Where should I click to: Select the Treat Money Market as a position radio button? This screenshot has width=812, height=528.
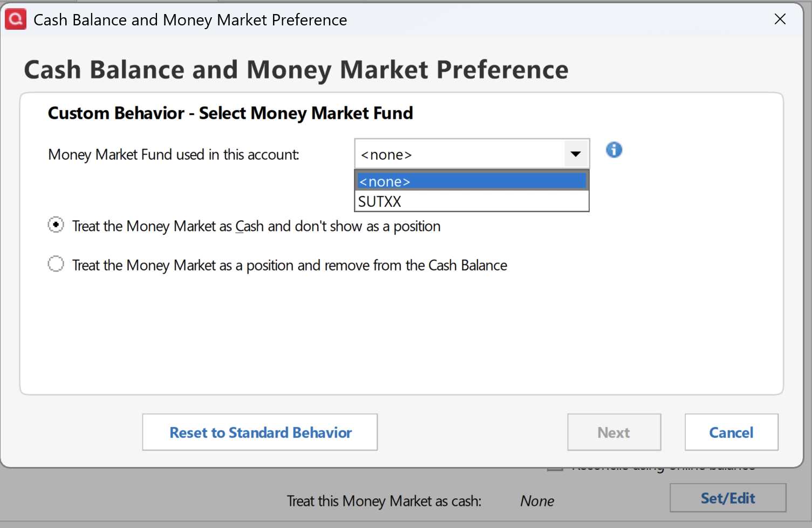pyautogui.click(x=56, y=264)
